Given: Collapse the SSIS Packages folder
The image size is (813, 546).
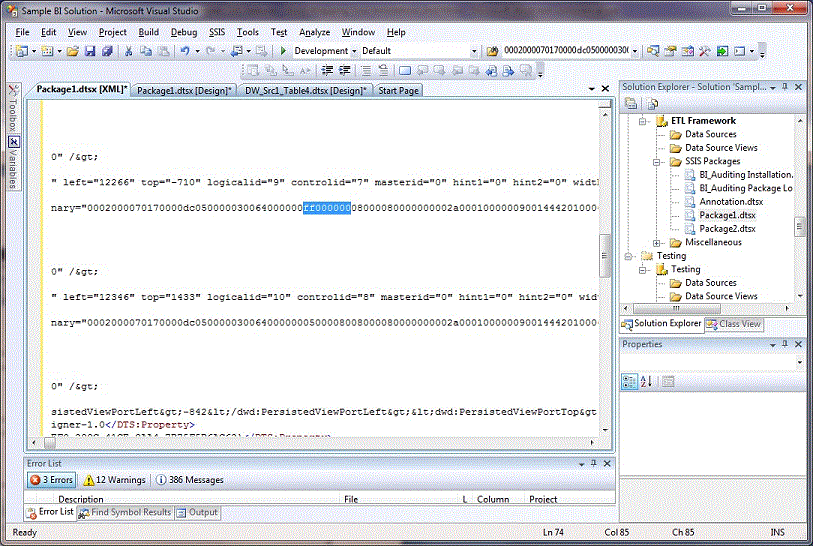Looking at the screenshot, I should click(x=657, y=161).
